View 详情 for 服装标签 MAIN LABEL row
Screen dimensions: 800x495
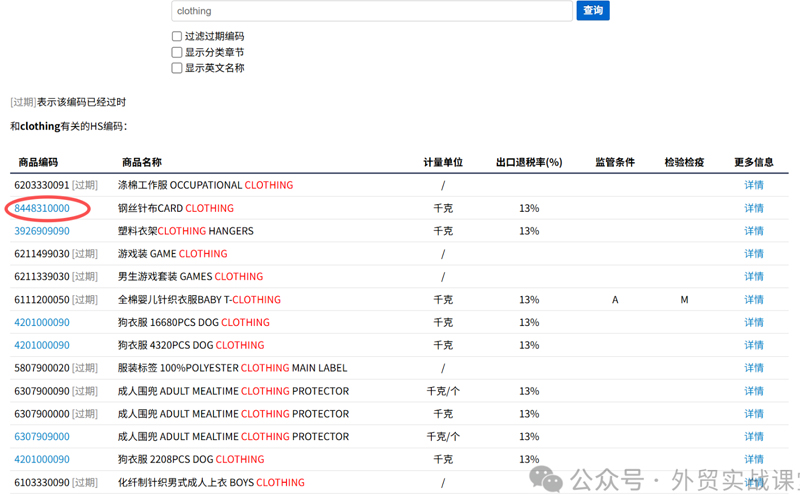click(x=753, y=368)
